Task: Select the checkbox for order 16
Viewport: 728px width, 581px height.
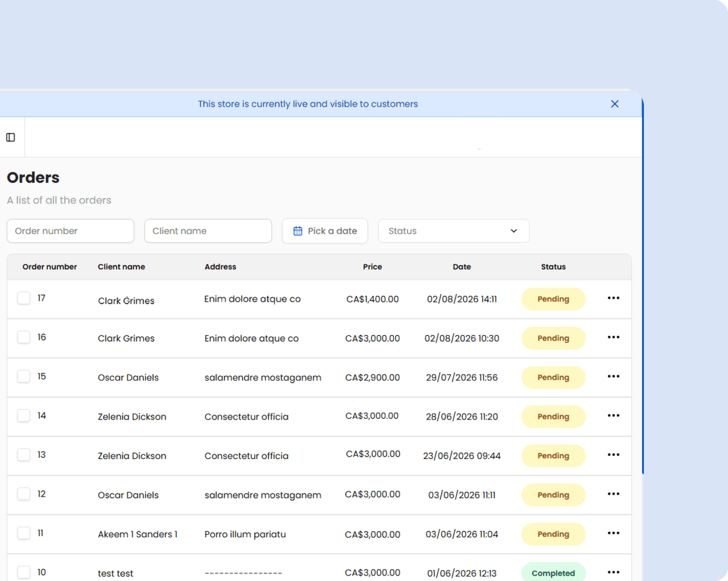Action: 24,337
